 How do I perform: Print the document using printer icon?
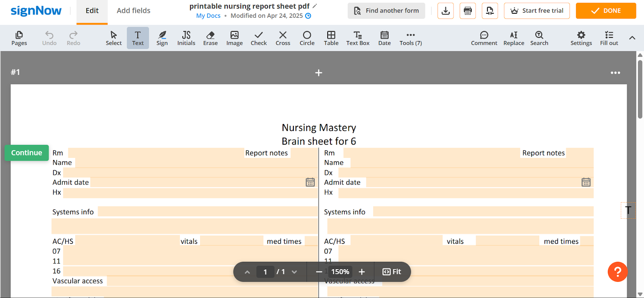[467, 11]
